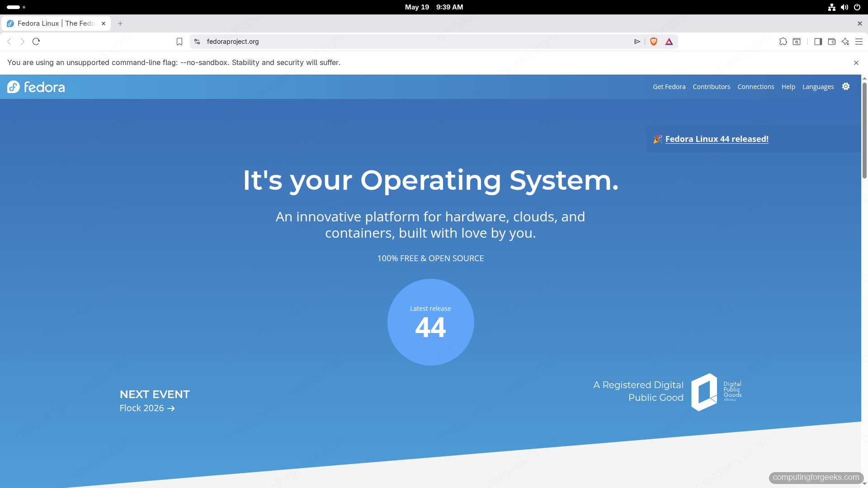Screen dimensions: 868x488
Task: Toggle the theme gear icon in the header
Action: click(846, 86)
